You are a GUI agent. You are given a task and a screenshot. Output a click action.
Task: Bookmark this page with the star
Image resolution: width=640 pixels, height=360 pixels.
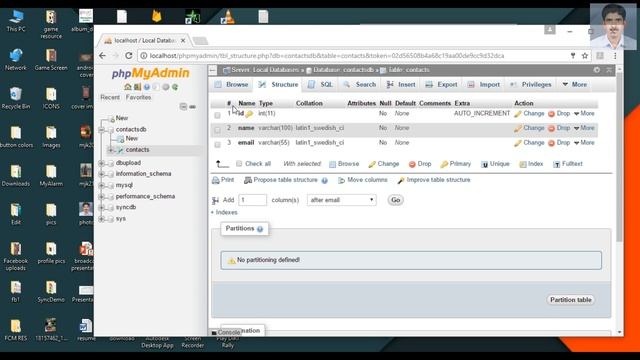[x=585, y=56]
